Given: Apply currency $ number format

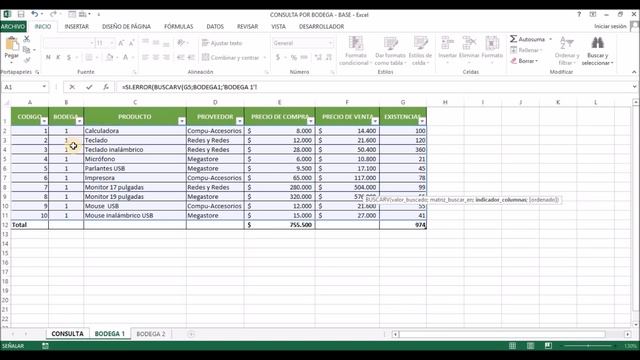Looking at the screenshot, I should pyautogui.click(x=278, y=58).
